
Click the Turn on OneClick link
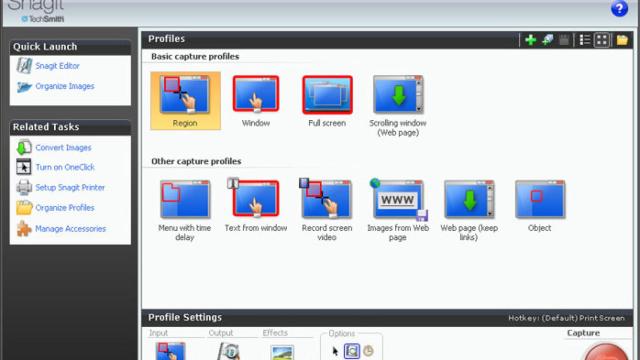tap(65, 167)
